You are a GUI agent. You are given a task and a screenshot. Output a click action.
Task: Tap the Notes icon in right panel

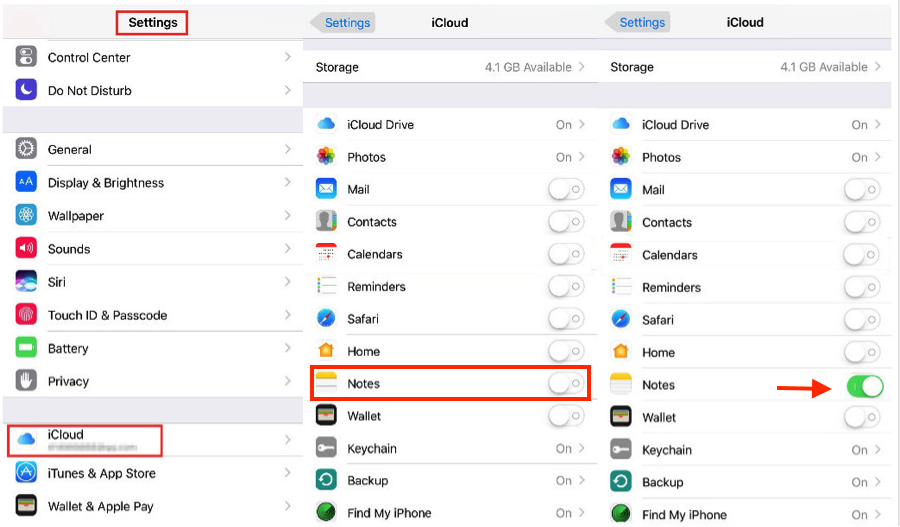620,384
